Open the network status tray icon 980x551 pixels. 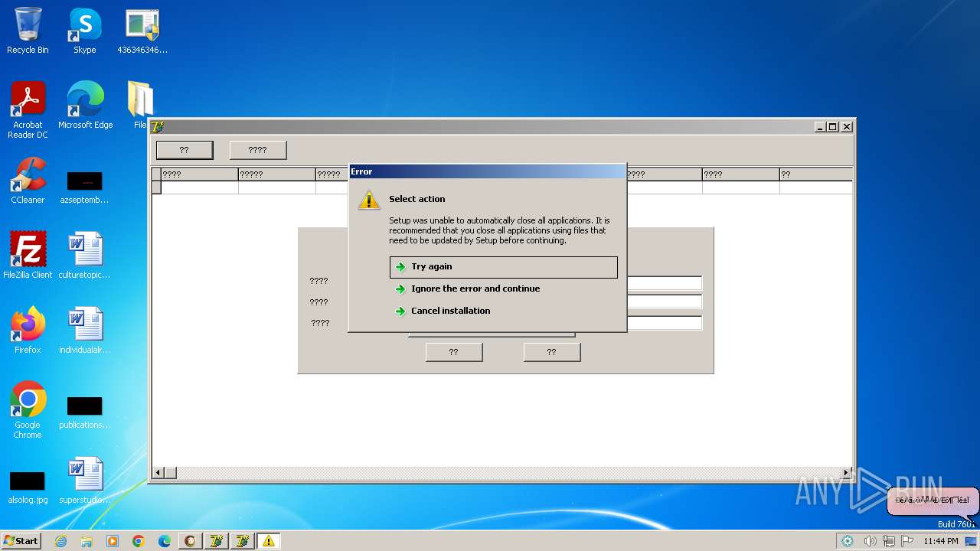(889, 541)
